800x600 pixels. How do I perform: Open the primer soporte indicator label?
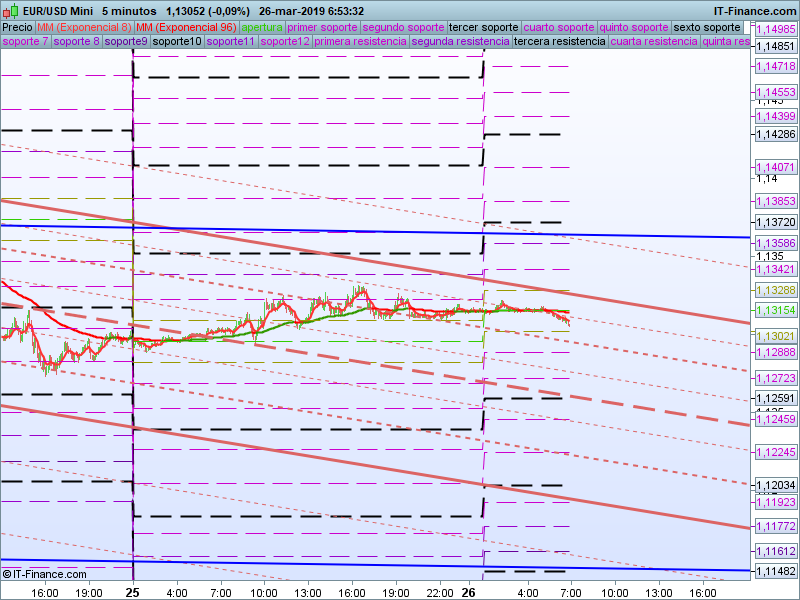pyautogui.click(x=321, y=26)
